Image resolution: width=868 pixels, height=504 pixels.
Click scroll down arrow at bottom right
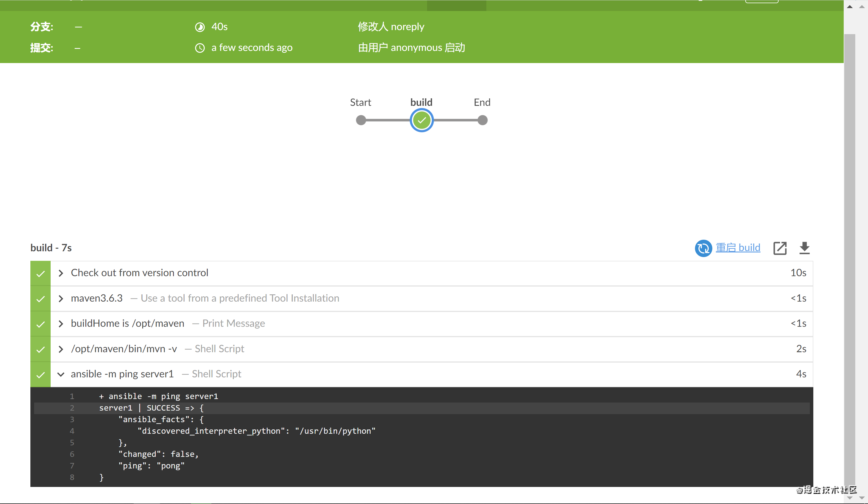pos(849,498)
